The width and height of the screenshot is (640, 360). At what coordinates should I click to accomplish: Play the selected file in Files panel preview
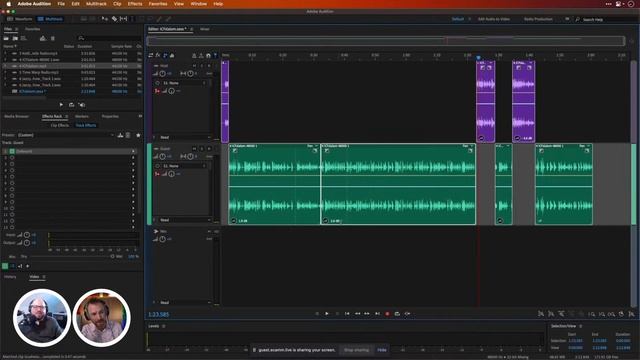coord(61,105)
